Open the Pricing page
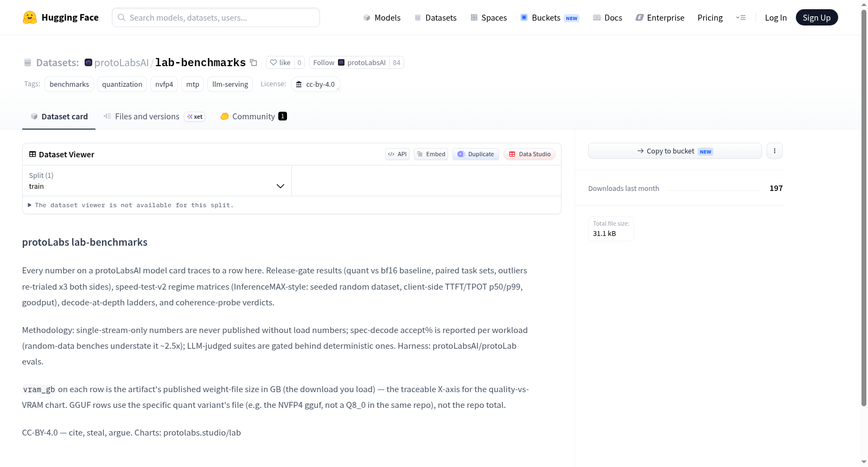The height and width of the screenshot is (467, 868). [x=710, y=17]
